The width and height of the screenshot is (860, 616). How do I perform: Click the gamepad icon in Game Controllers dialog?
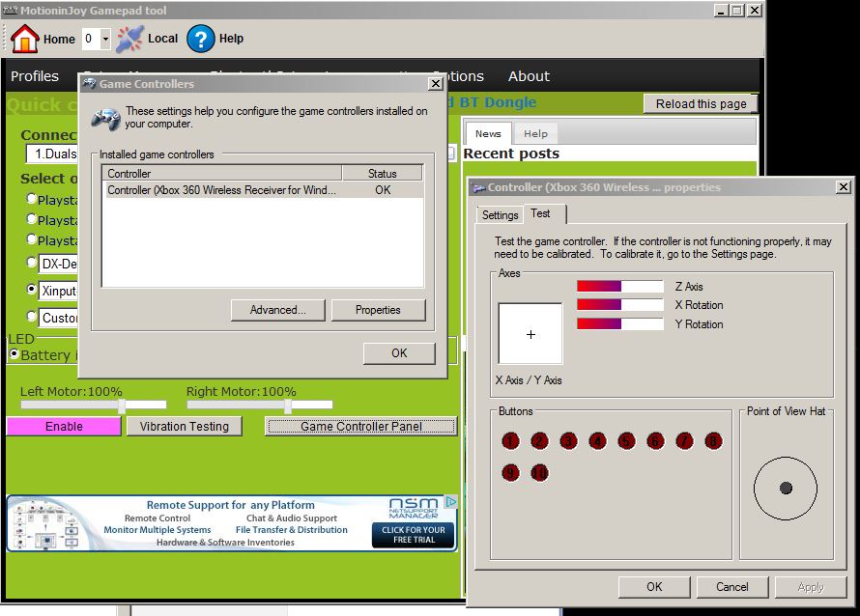[106, 119]
